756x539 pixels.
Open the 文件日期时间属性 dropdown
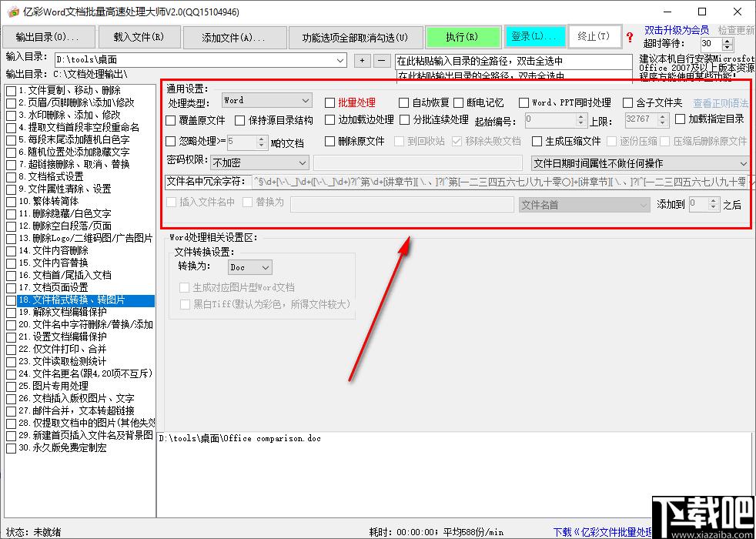641,163
